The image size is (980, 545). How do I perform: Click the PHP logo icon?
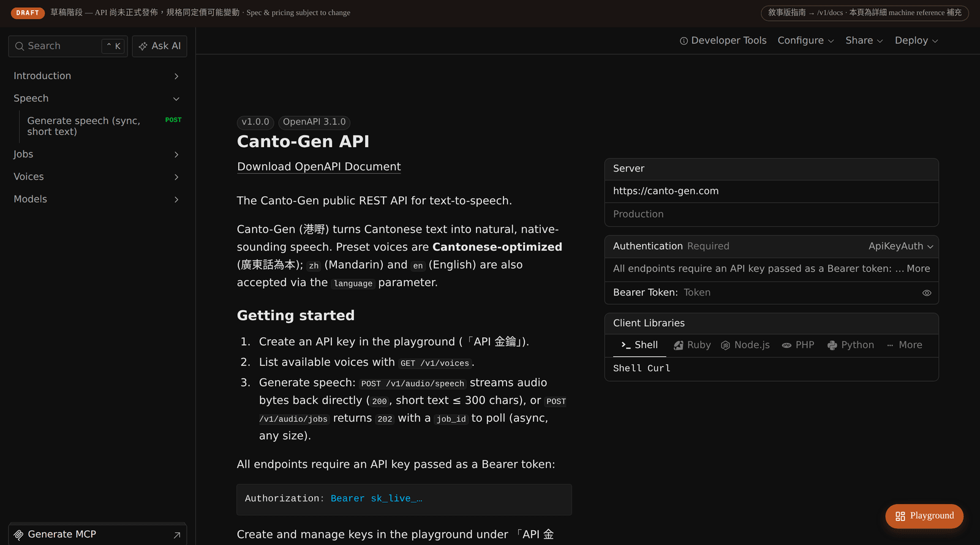point(786,345)
